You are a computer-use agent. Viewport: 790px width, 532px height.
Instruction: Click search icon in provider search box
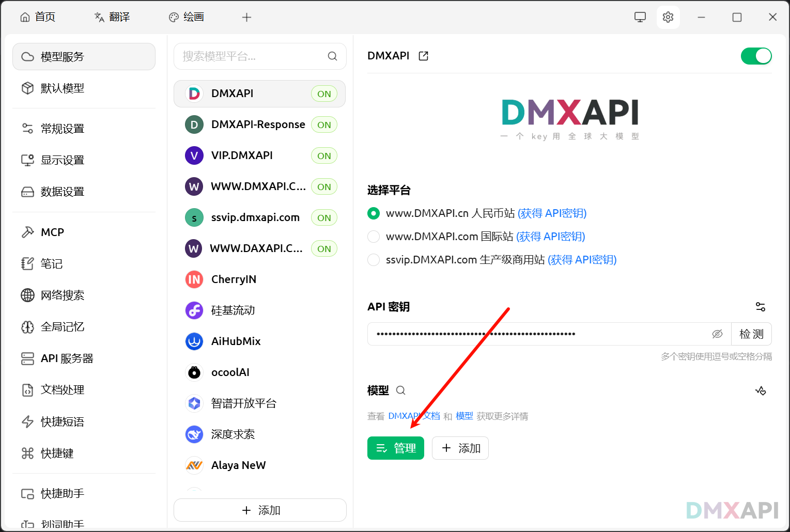coord(332,56)
